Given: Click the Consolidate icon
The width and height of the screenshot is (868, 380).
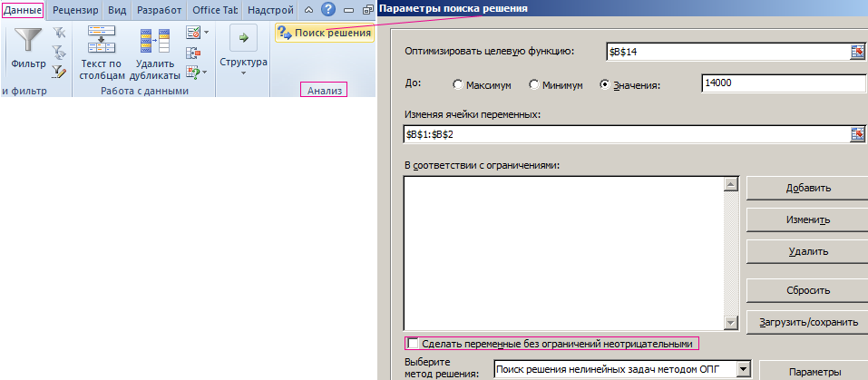Looking at the screenshot, I should 193,53.
